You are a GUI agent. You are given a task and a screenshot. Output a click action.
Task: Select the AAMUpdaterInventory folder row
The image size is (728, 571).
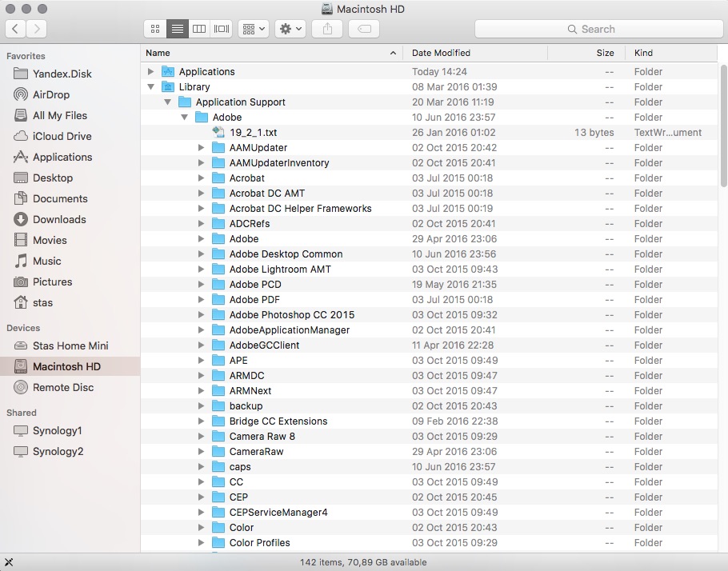(429, 163)
